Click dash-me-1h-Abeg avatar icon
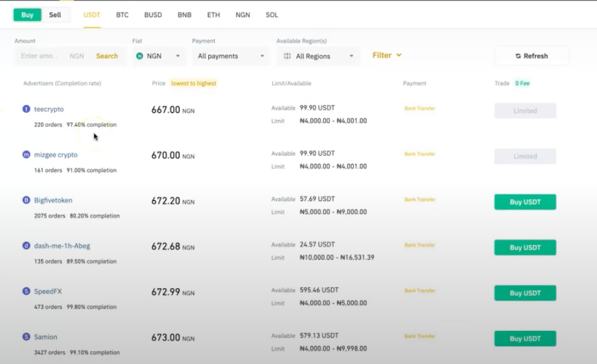The image size is (597, 364). 26,246
